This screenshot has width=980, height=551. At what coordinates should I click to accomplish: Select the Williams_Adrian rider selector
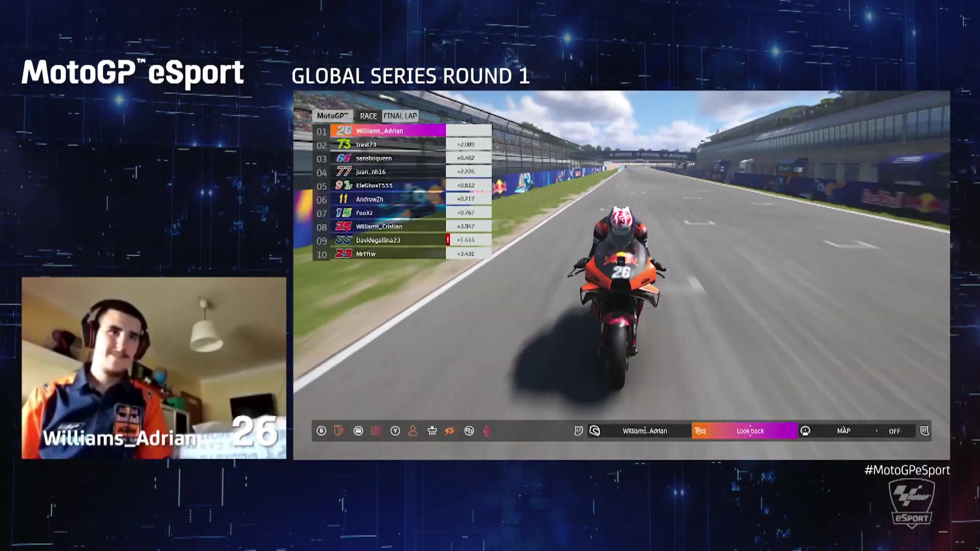pyautogui.click(x=645, y=431)
